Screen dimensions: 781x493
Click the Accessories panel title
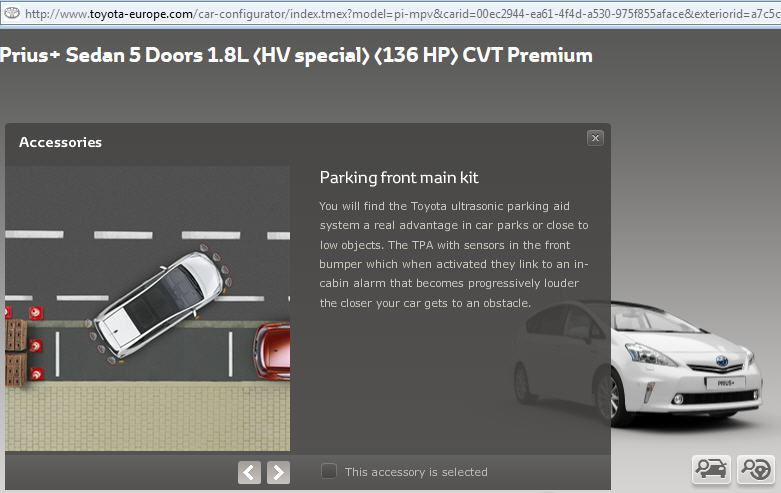tap(60, 142)
